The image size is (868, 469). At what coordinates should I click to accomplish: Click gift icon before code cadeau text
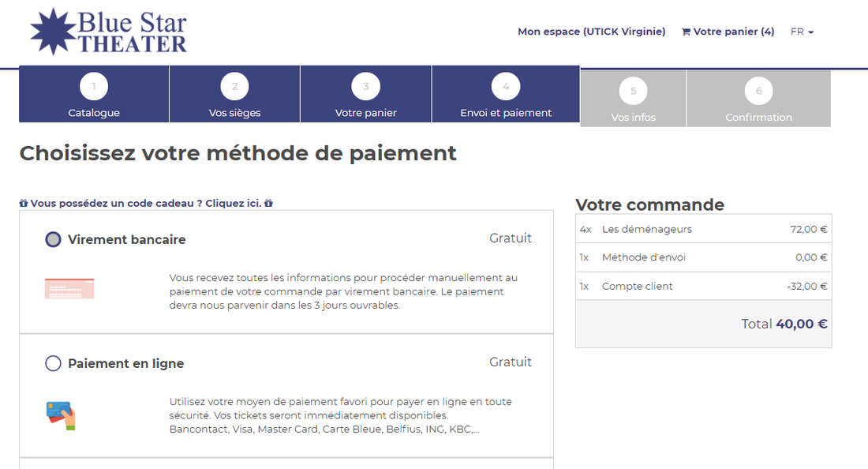[24, 204]
